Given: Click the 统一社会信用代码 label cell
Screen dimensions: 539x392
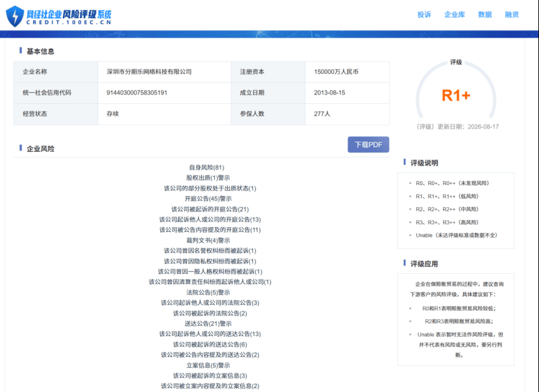Looking at the screenshot, I should 56,93.
